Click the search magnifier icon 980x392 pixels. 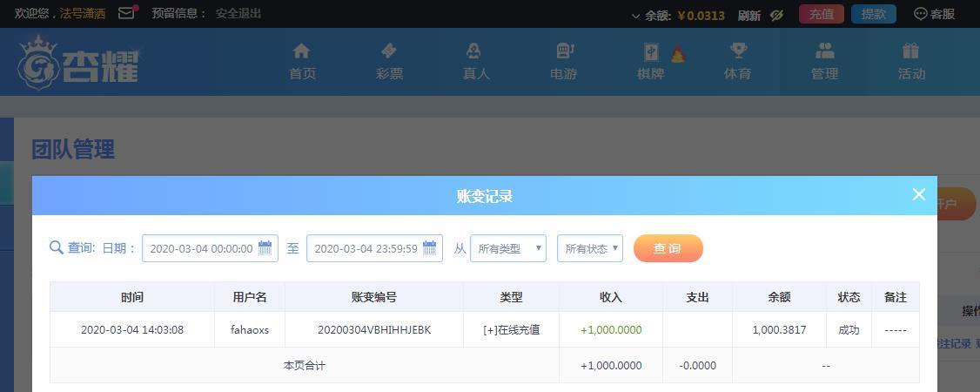[56, 247]
